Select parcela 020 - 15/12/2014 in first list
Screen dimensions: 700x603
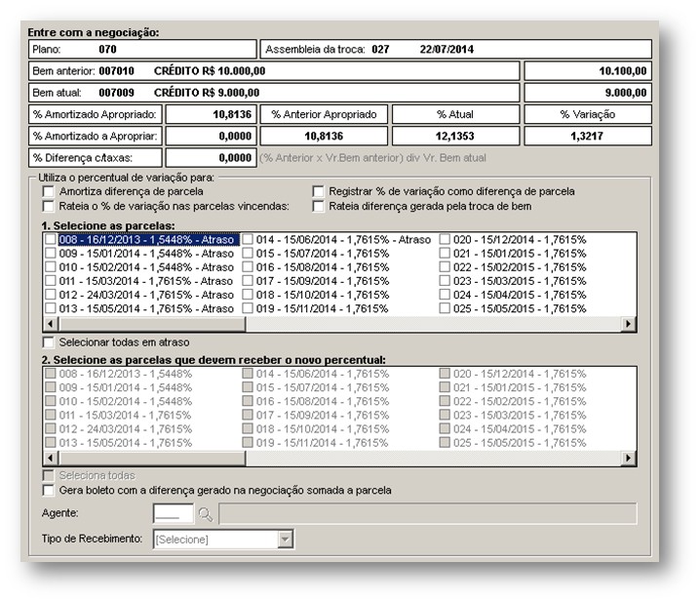coord(445,239)
